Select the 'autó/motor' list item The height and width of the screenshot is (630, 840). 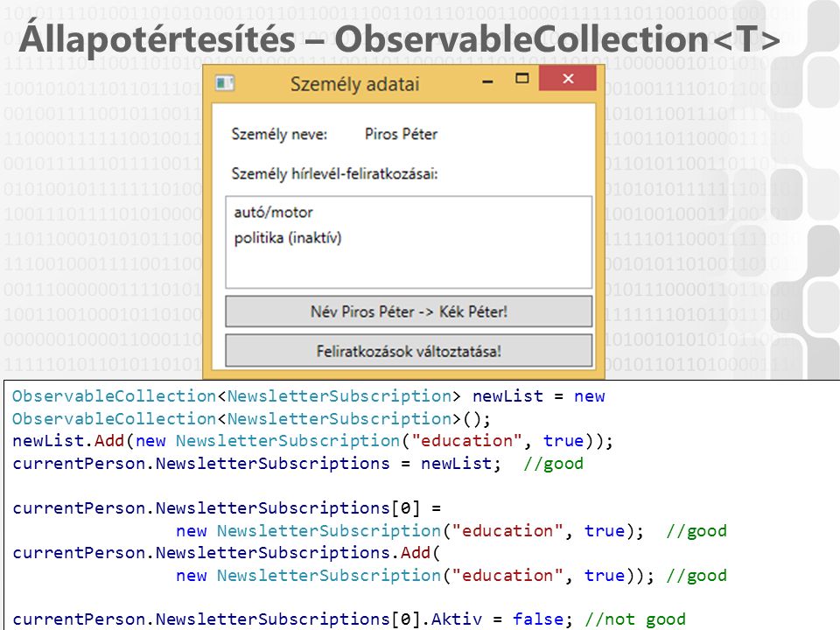point(273,213)
